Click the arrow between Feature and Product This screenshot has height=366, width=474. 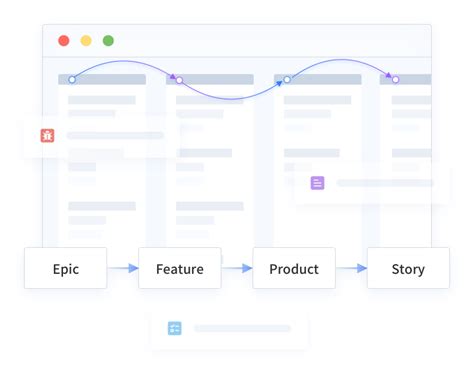[x=237, y=268]
